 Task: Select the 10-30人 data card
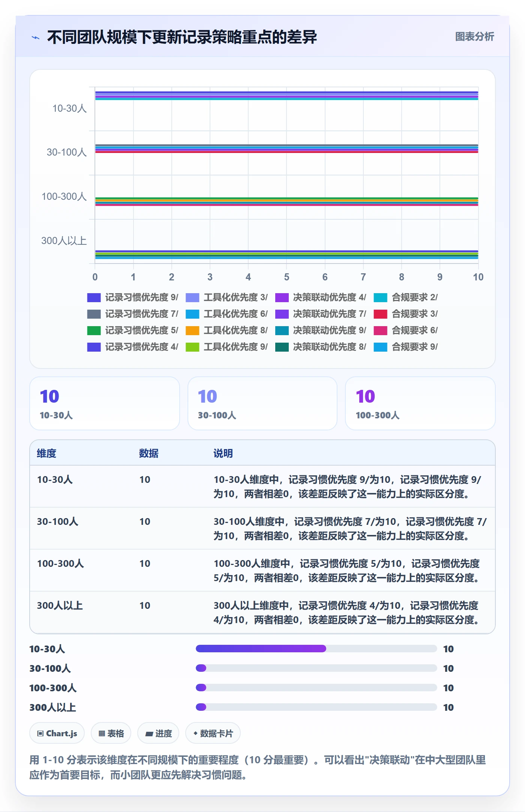(x=105, y=403)
